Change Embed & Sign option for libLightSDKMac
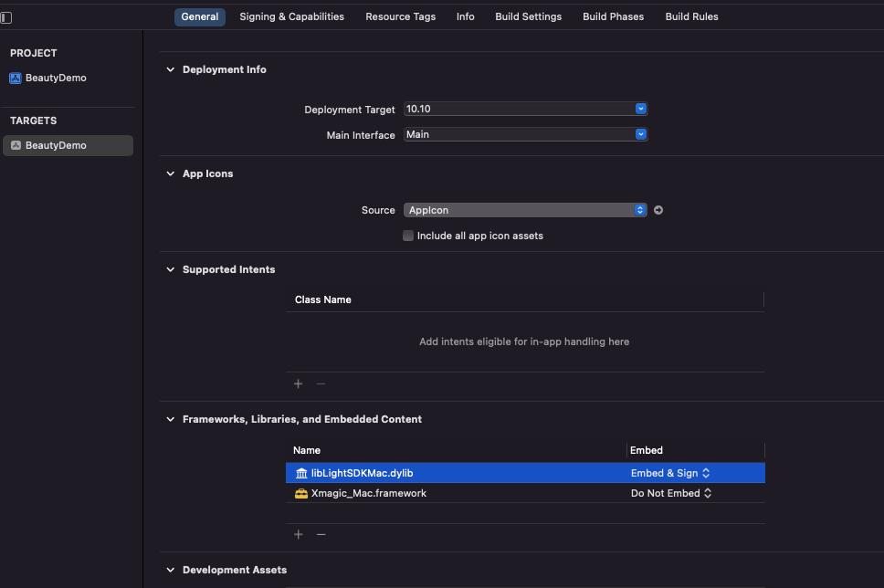Viewport: 884px width, 588px height. point(669,473)
